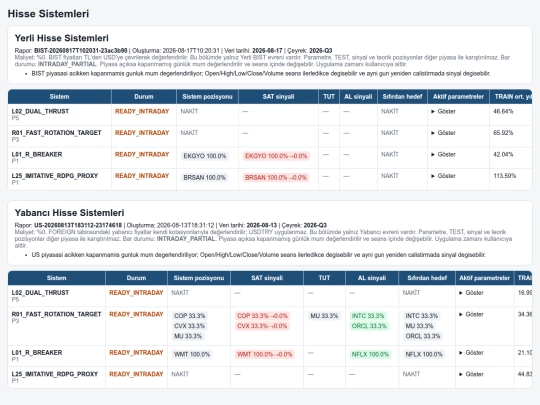Select CVX 33.3% position badge
Screen dimensions: 540x405
189,326
